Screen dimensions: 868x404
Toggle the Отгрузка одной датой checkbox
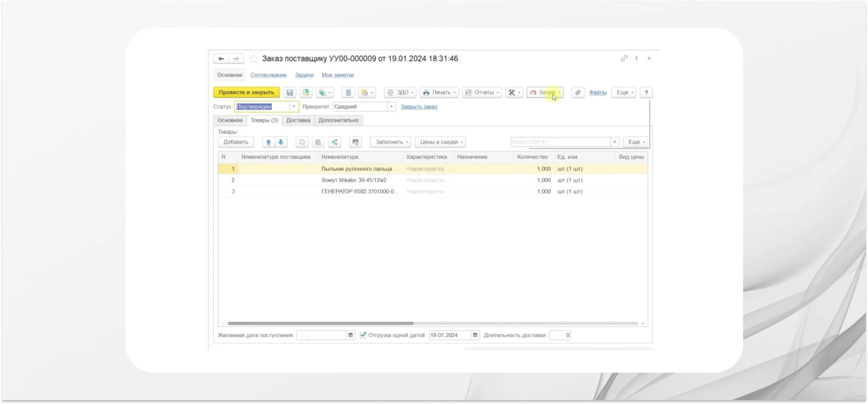click(x=363, y=335)
